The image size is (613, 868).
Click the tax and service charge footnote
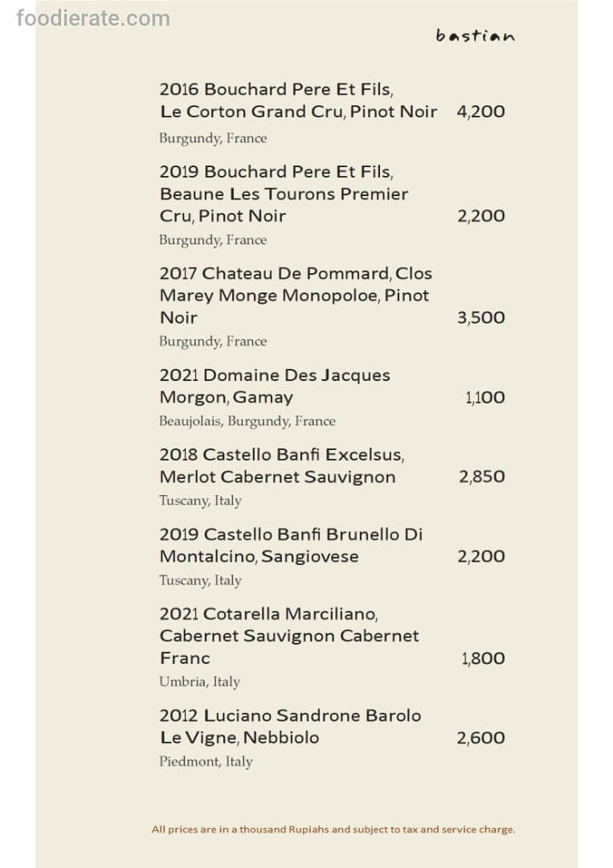click(x=333, y=829)
